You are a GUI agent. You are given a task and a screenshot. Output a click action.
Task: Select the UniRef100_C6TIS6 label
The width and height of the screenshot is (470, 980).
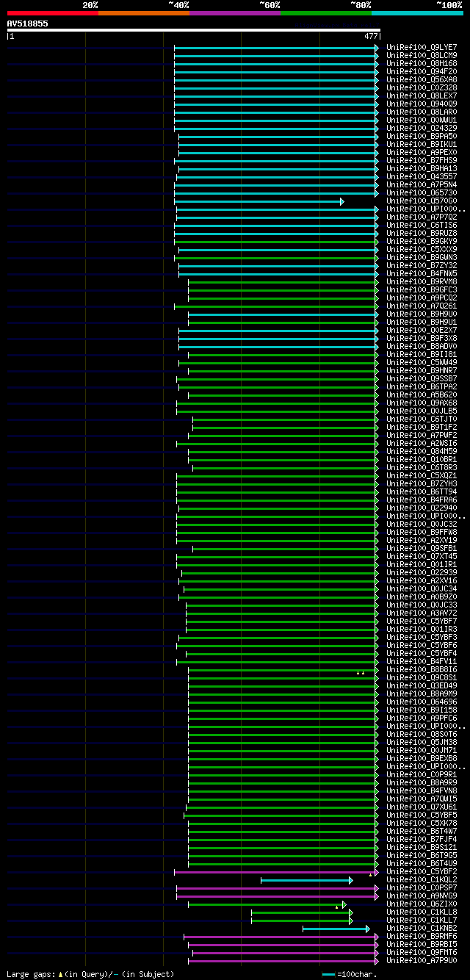coord(422,226)
